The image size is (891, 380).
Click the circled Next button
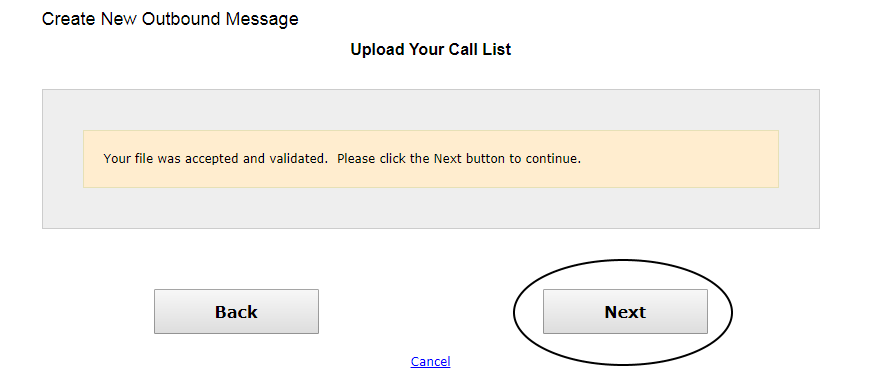[625, 311]
